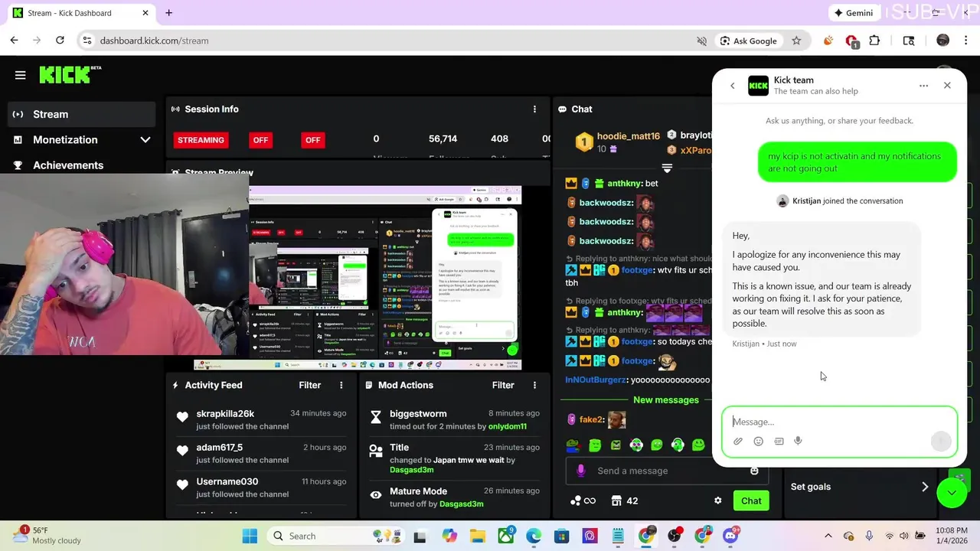Click followers count 56,714
The width and height of the screenshot is (980, 551).
coord(443,139)
